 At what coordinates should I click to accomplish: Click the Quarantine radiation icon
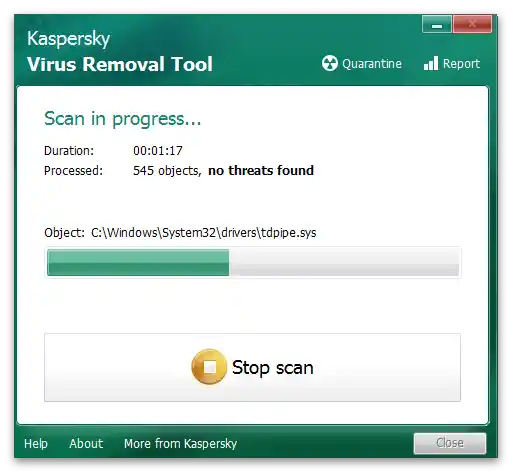tap(330, 63)
